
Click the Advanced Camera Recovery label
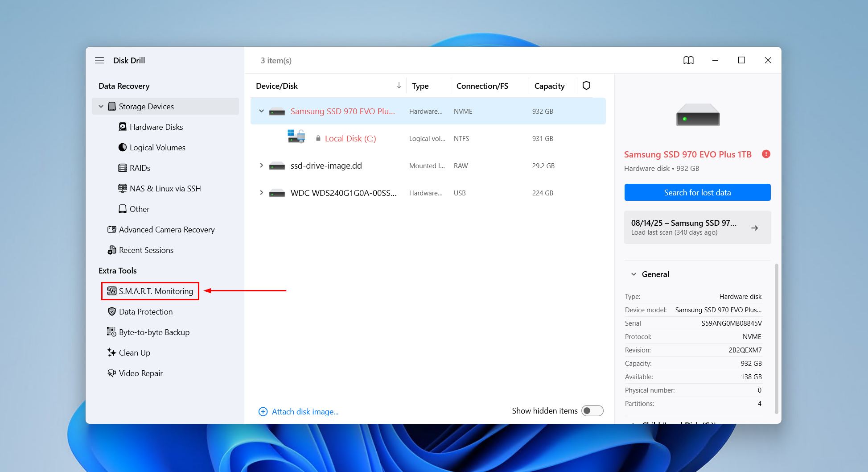pyautogui.click(x=167, y=229)
